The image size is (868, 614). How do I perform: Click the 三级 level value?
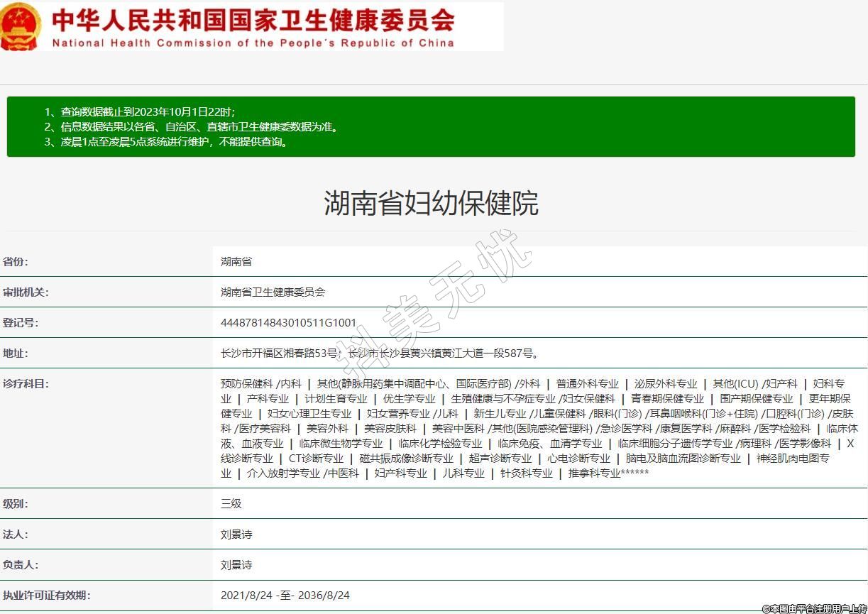231,504
